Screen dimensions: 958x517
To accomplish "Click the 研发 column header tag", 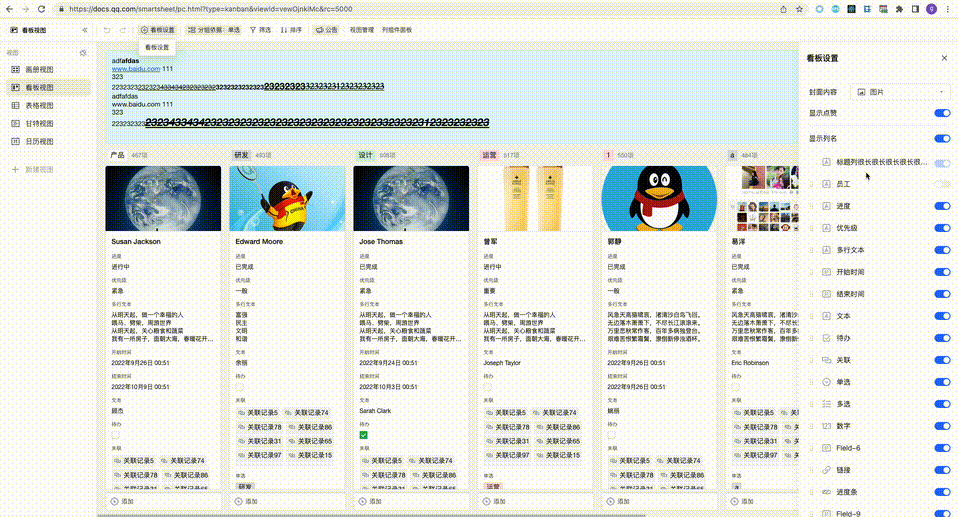I will click(241, 155).
